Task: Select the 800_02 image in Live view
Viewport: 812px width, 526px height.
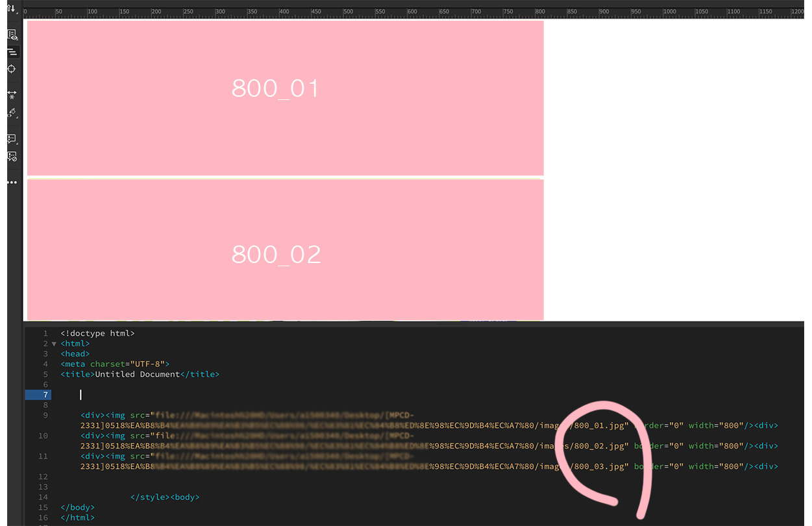Action: pos(285,249)
